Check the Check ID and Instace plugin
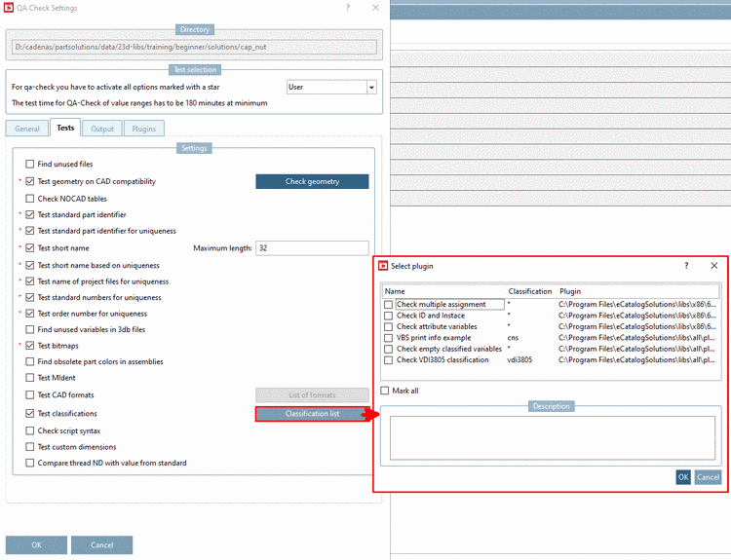Viewport: 731px width, 560px height. pos(388,316)
